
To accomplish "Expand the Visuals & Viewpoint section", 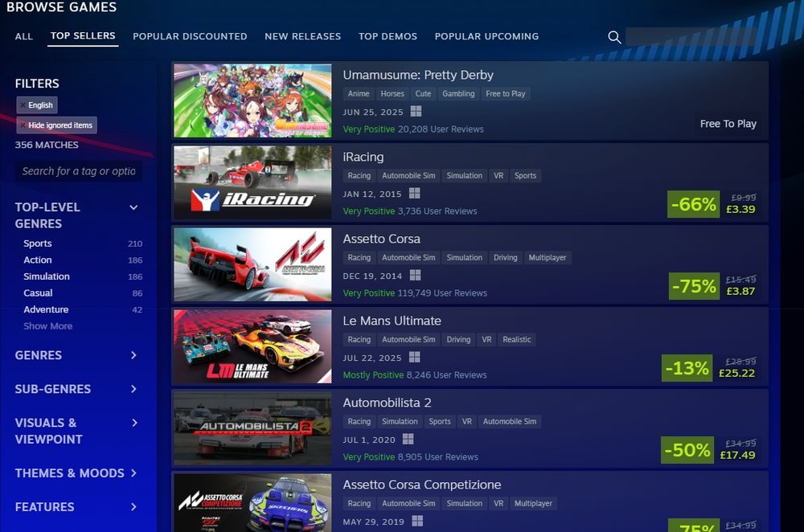I will coord(133,423).
